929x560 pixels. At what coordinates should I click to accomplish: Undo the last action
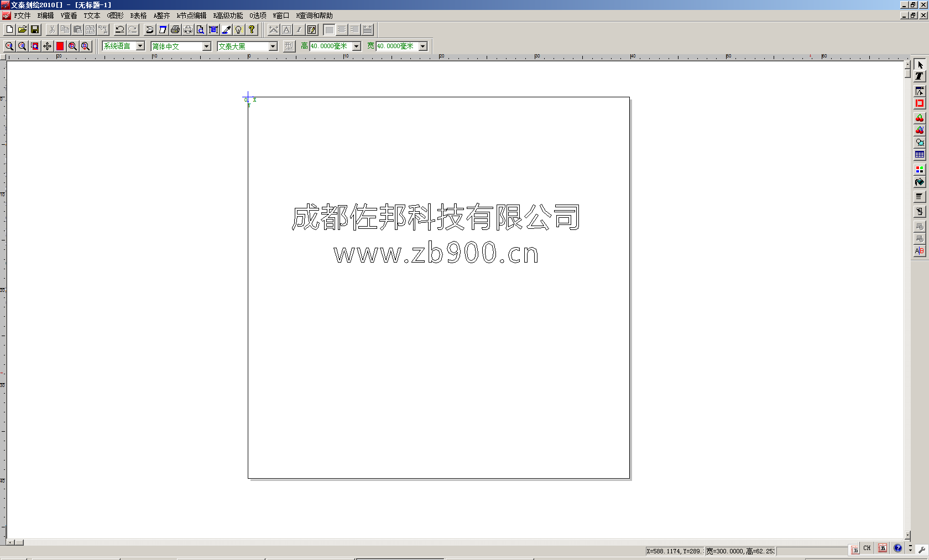click(119, 29)
